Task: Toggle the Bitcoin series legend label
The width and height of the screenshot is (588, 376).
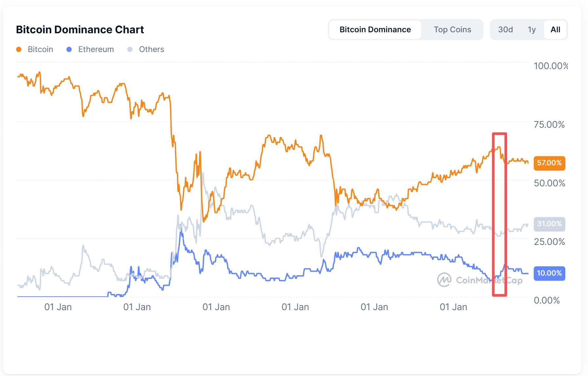Action: tap(40, 49)
